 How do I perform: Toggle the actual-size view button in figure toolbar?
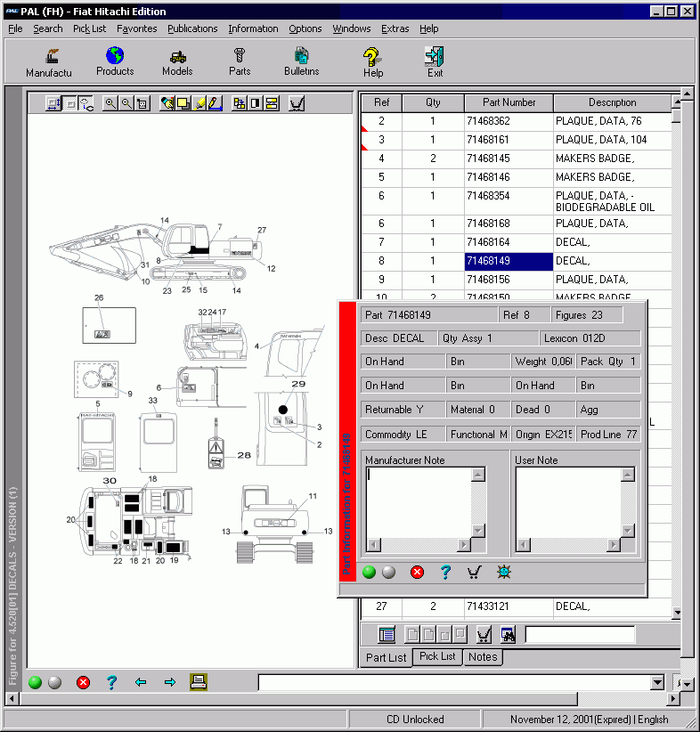(70, 103)
